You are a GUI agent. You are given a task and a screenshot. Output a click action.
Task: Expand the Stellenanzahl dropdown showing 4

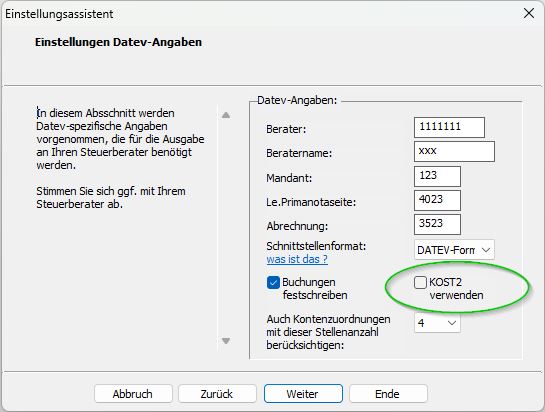coord(437,323)
